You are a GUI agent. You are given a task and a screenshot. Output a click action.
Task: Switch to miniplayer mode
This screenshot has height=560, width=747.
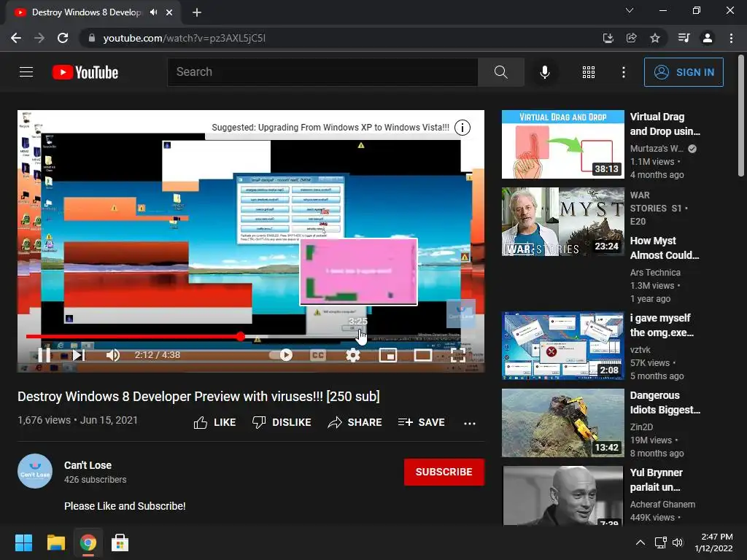click(388, 355)
